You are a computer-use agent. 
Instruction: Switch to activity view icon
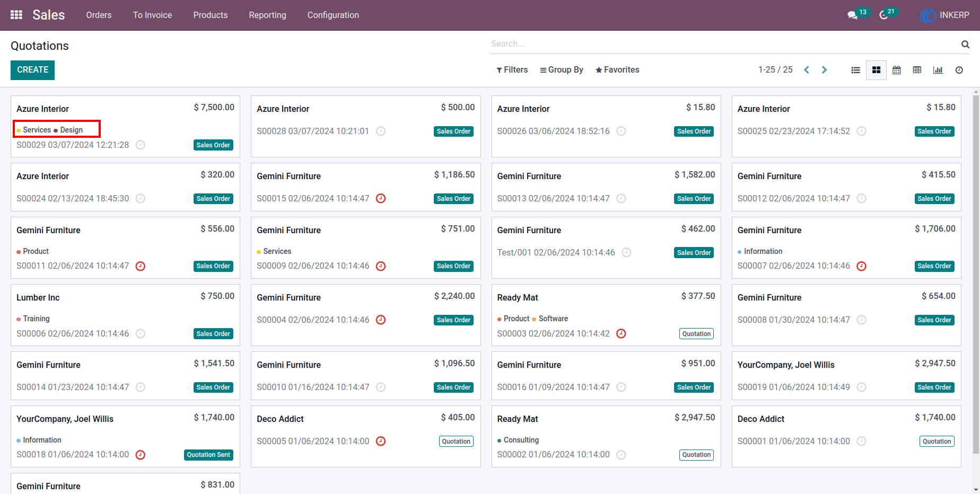click(x=959, y=70)
